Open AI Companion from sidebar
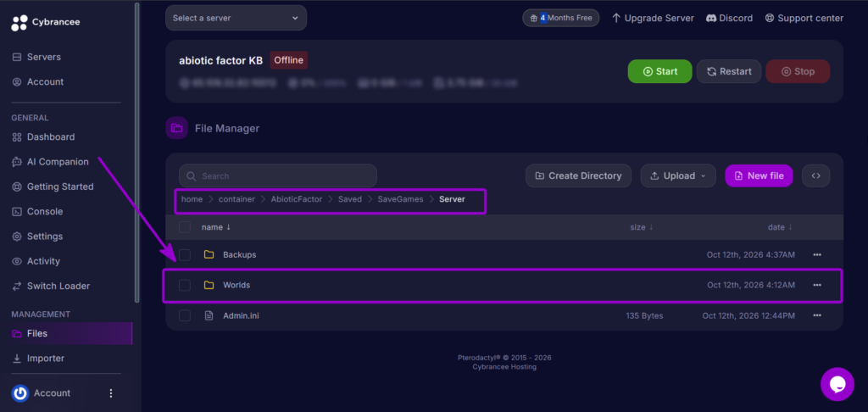The width and height of the screenshot is (868, 412). tap(58, 162)
